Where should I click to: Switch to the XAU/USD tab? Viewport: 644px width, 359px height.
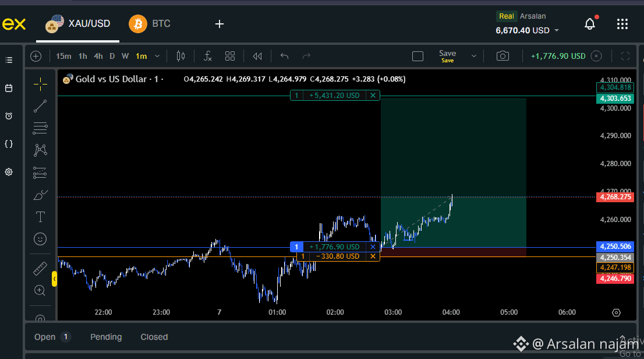pyautogui.click(x=77, y=24)
